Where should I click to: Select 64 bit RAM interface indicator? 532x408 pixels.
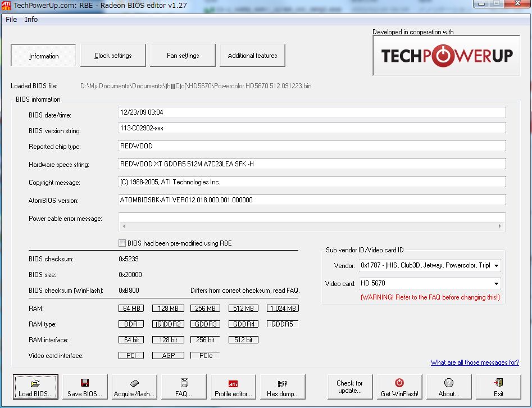131,340
